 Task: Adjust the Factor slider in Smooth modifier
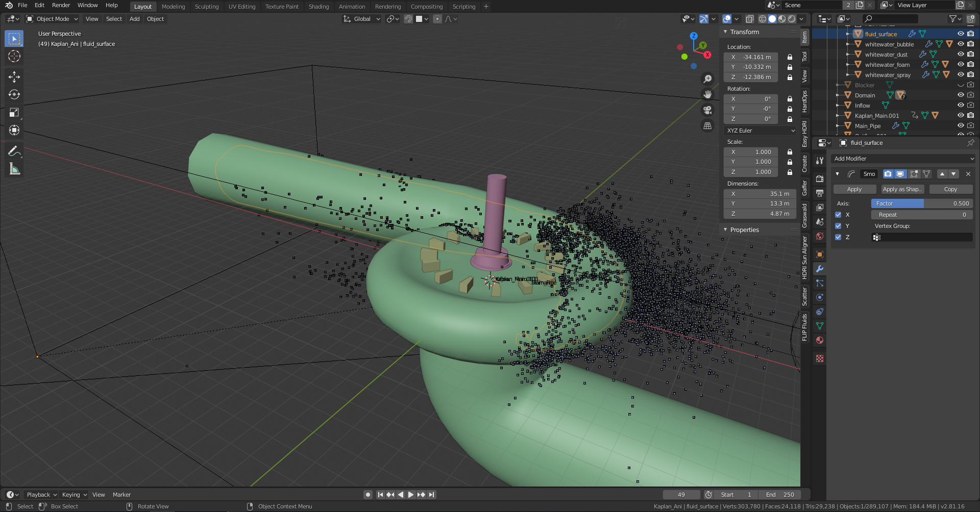tap(922, 203)
